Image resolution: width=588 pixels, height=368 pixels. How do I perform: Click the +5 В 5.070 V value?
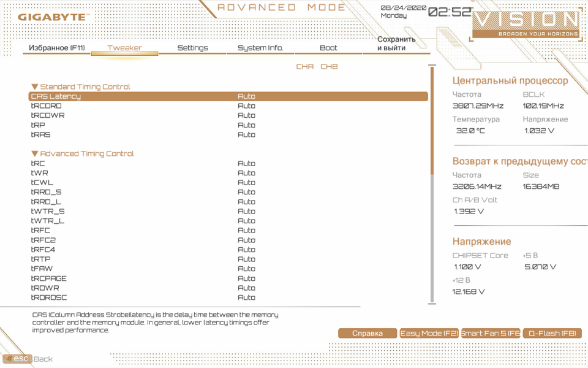[540, 267]
